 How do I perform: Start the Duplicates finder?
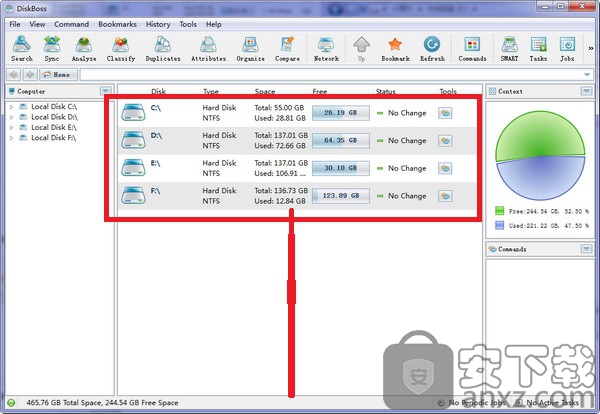[163, 48]
